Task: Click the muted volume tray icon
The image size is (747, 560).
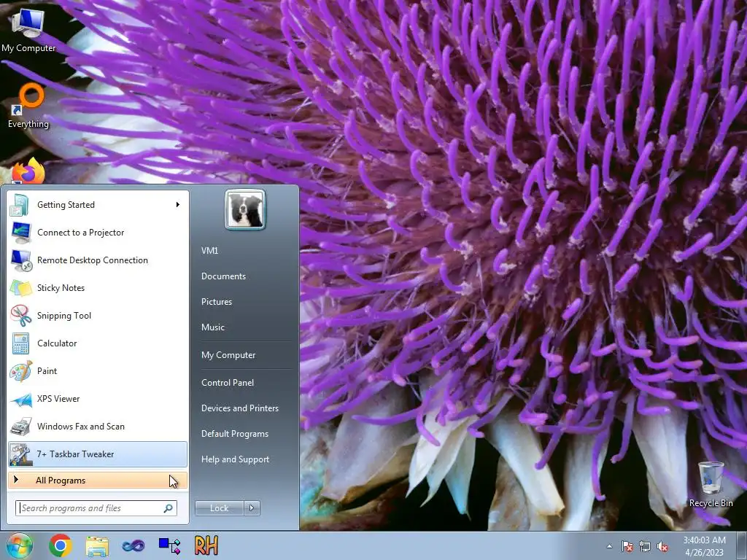Action: tap(662, 546)
